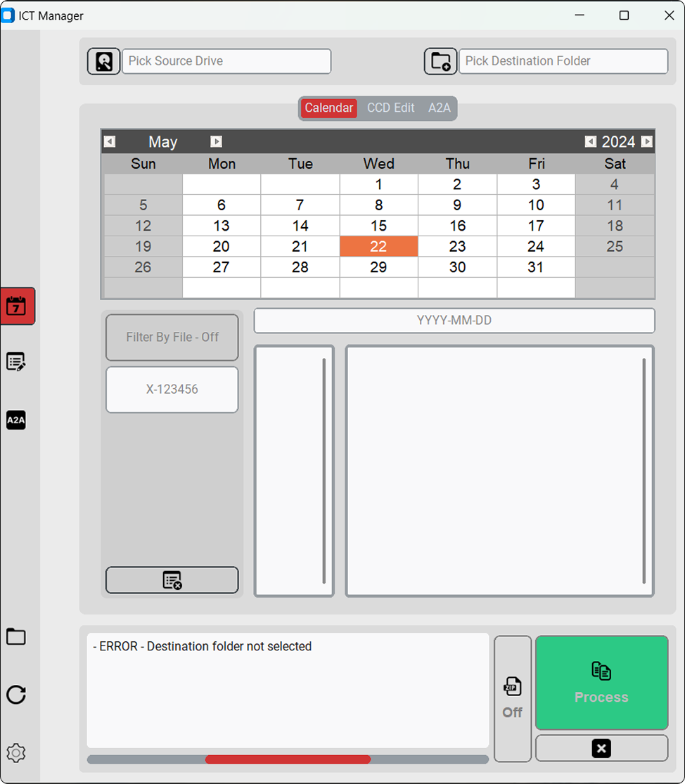This screenshot has height=784, width=685.
Task: Click the green Process button
Action: point(601,682)
